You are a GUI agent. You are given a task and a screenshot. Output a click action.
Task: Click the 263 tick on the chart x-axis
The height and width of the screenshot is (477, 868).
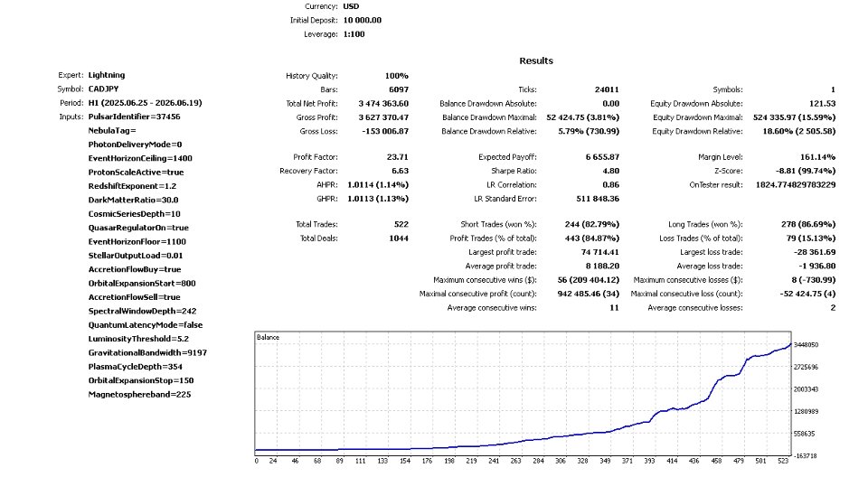click(516, 461)
